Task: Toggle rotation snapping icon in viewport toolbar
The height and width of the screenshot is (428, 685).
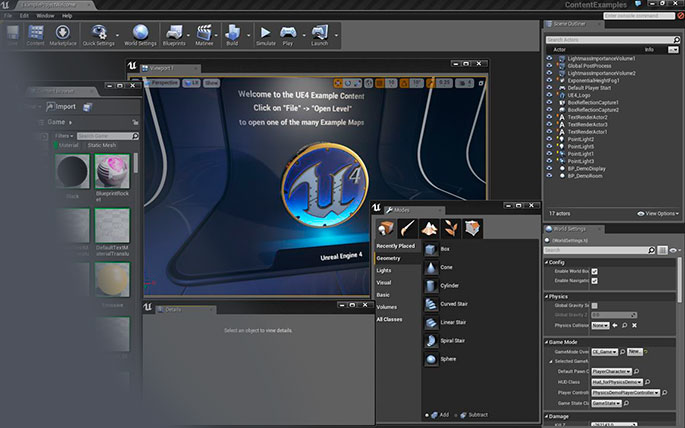Action: pyautogui.click(x=405, y=83)
